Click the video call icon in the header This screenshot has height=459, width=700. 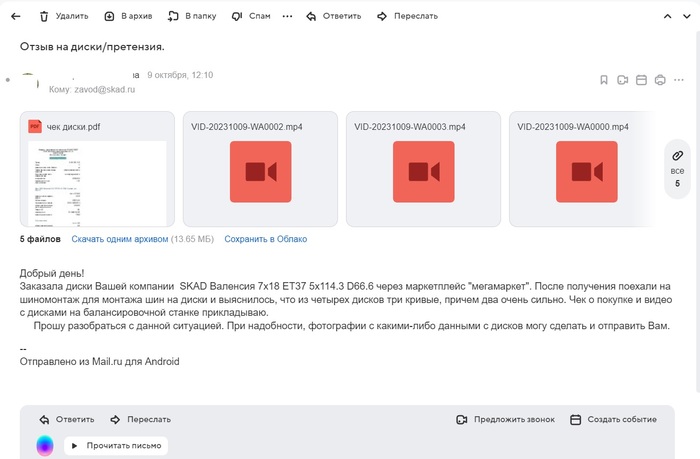coord(622,80)
